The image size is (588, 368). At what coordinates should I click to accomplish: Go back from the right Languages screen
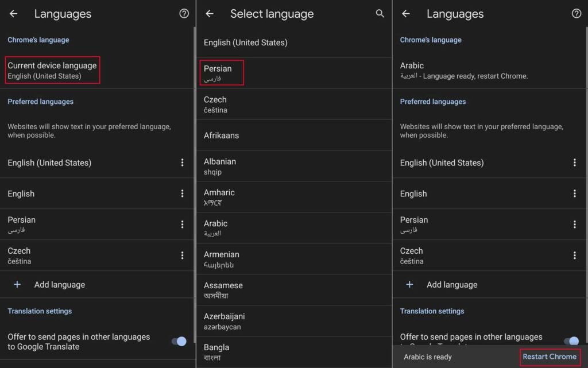(x=406, y=14)
